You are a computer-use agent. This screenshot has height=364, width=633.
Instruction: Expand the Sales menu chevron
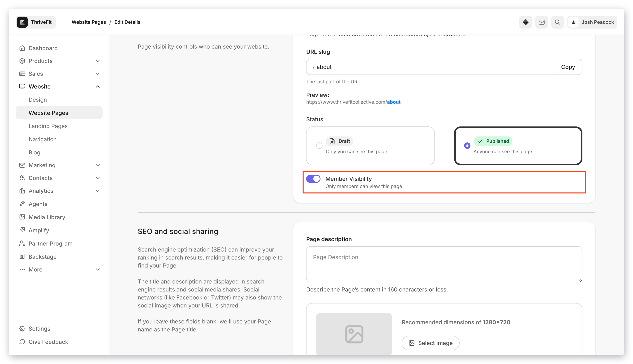click(98, 74)
